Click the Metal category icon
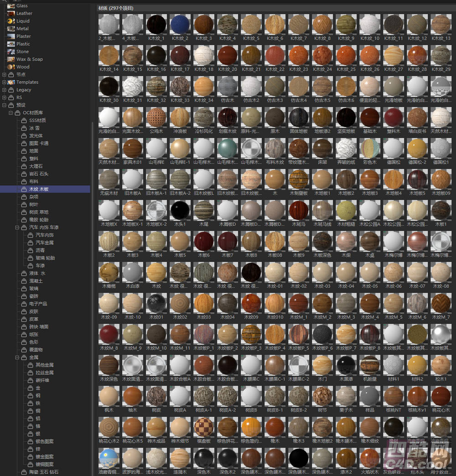The width and height of the screenshot is (456, 476). (x=11, y=29)
